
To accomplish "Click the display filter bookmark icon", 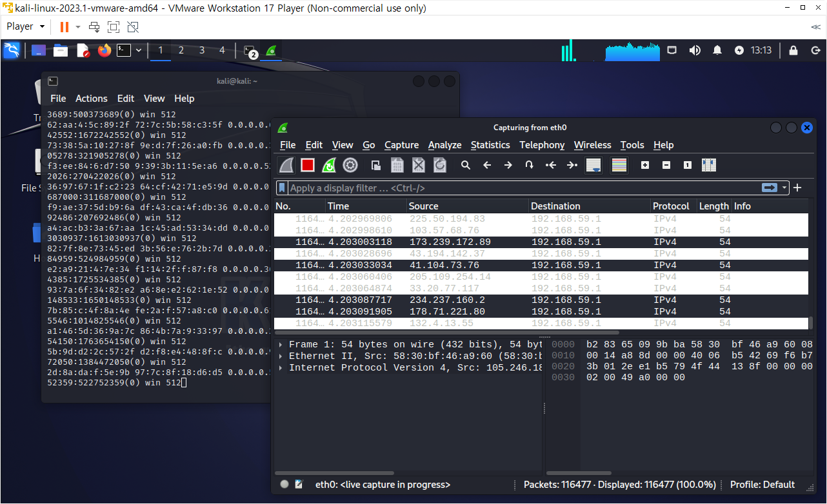I will coord(283,188).
